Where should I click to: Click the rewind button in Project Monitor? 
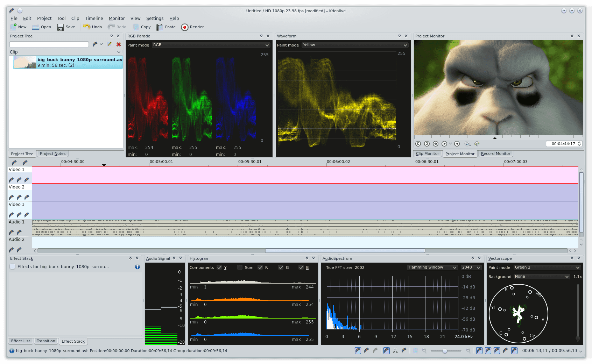435,144
